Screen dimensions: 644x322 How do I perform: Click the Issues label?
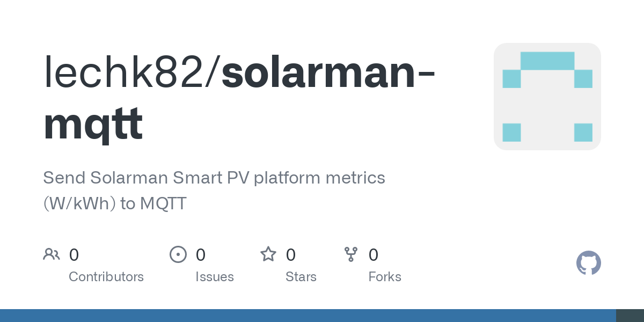pos(215,277)
